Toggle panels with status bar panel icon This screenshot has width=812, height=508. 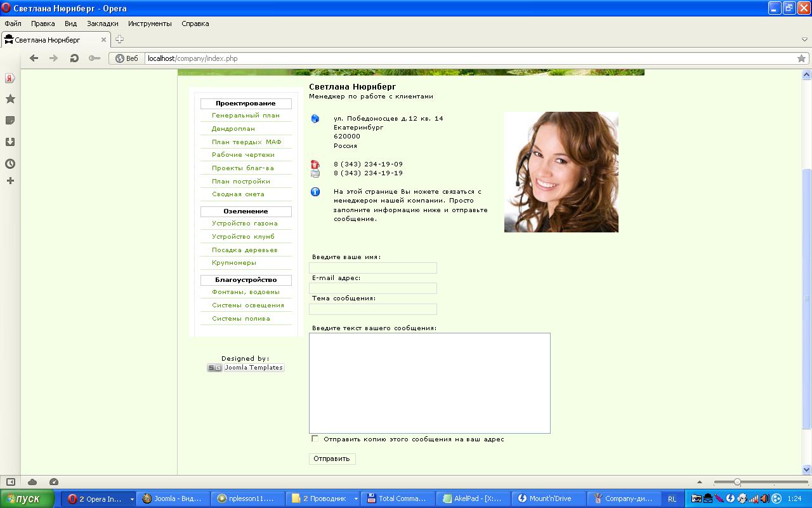coord(11,482)
